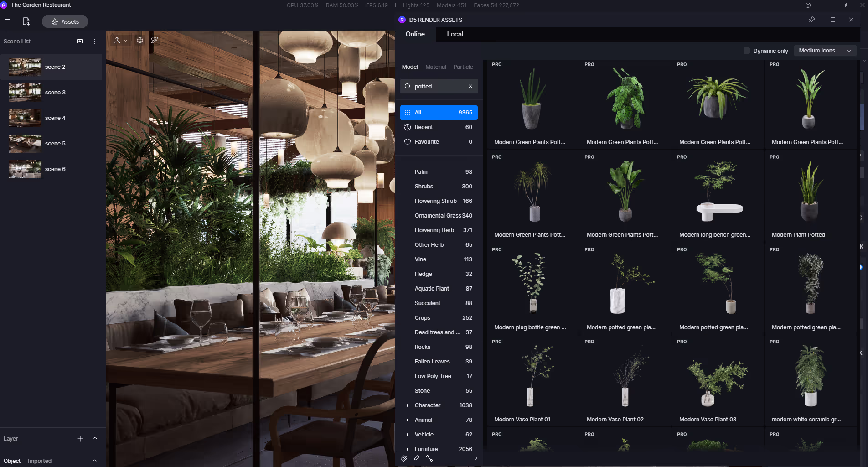The height and width of the screenshot is (467, 868).
Task: Switch to the Object tab
Action: click(12, 461)
